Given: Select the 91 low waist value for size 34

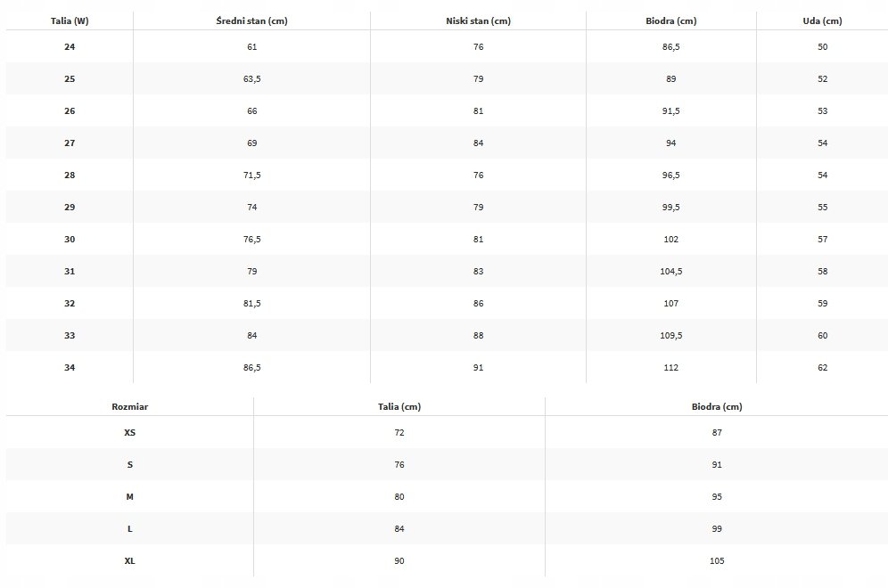Looking at the screenshot, I should [x=478, y=367].
